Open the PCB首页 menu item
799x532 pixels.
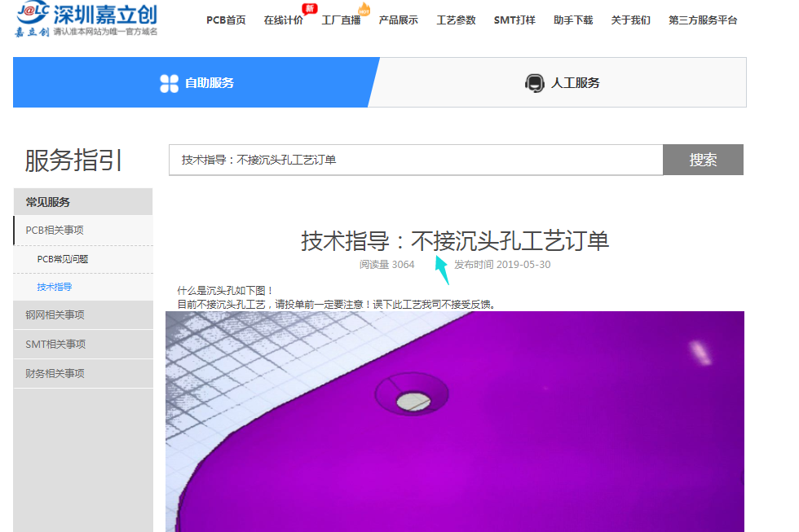[226, 20]
